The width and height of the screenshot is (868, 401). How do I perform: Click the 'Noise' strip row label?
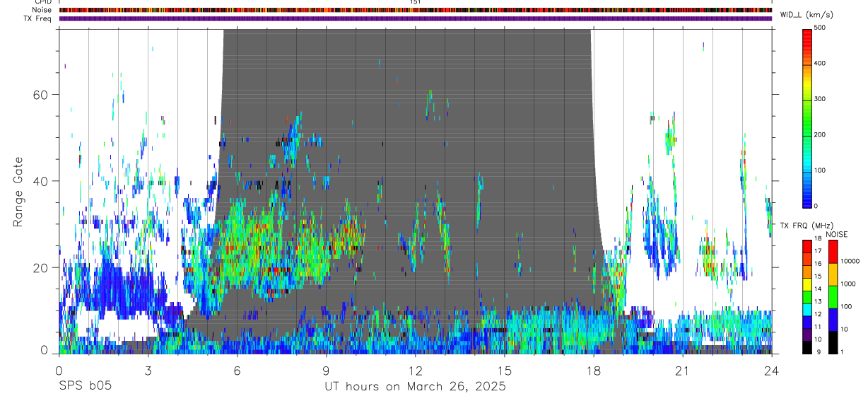pos(42,10)
